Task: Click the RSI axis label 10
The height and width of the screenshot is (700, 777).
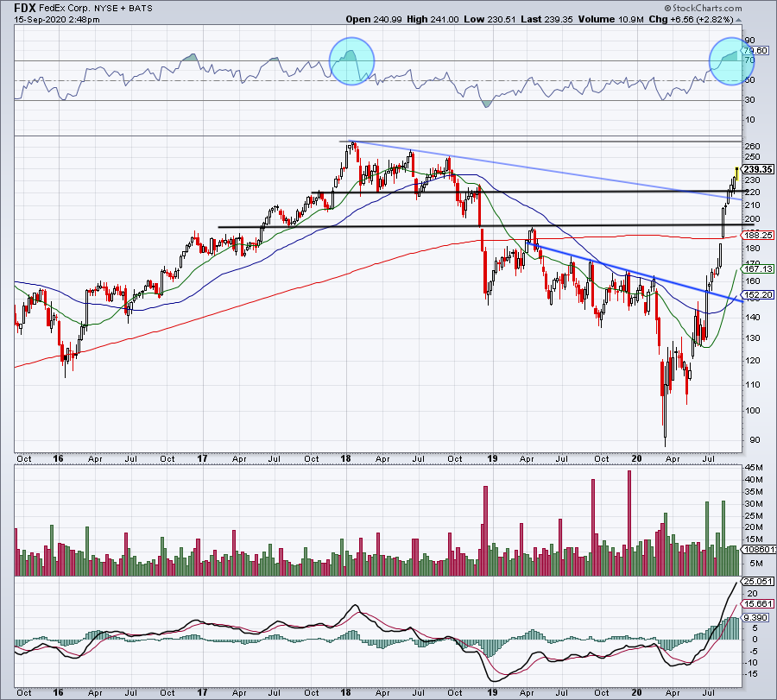Action: [749, 120]
